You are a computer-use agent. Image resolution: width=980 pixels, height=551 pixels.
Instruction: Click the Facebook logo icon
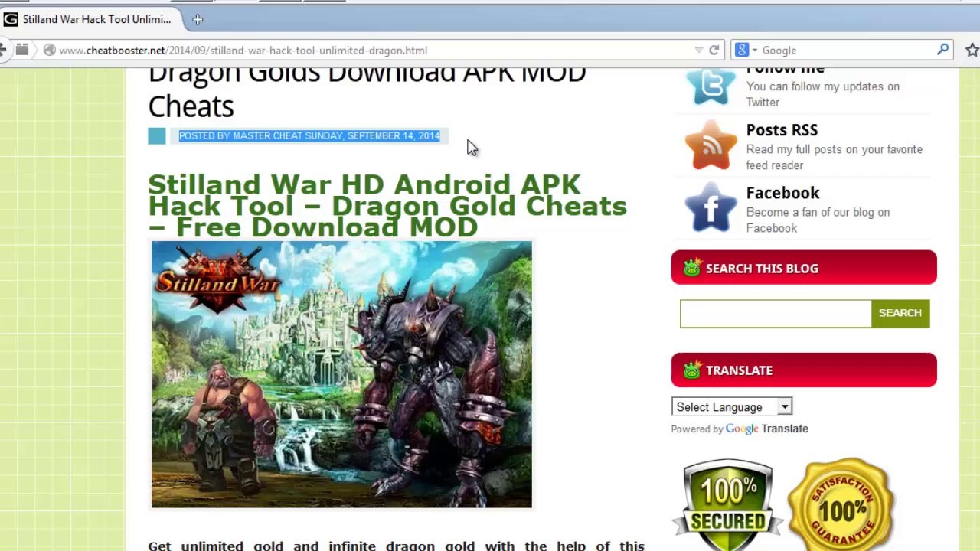pos(710,207)
